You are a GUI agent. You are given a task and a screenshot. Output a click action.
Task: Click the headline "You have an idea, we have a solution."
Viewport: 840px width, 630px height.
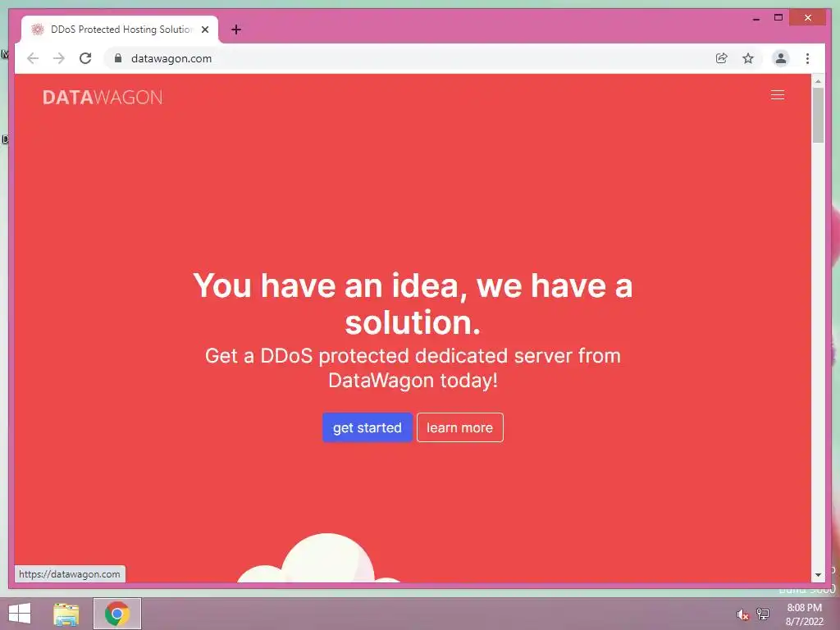click(x=413, y=304)
